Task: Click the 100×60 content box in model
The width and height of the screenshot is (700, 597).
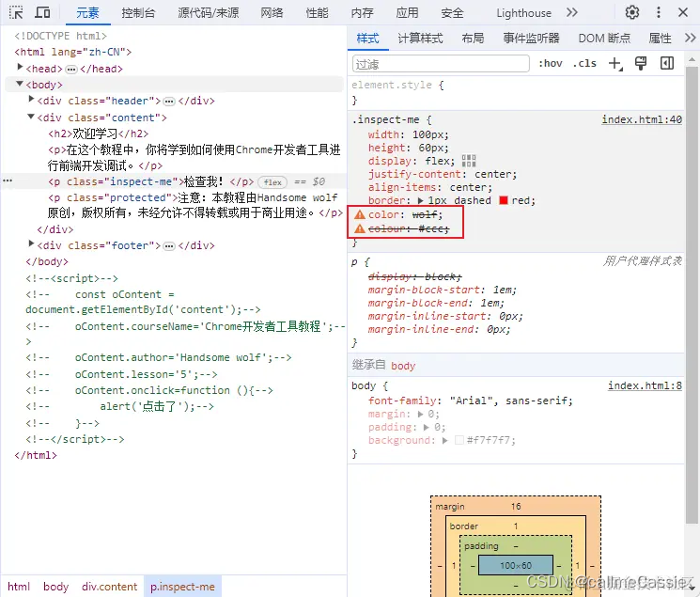Action: [x=516, y=565]
